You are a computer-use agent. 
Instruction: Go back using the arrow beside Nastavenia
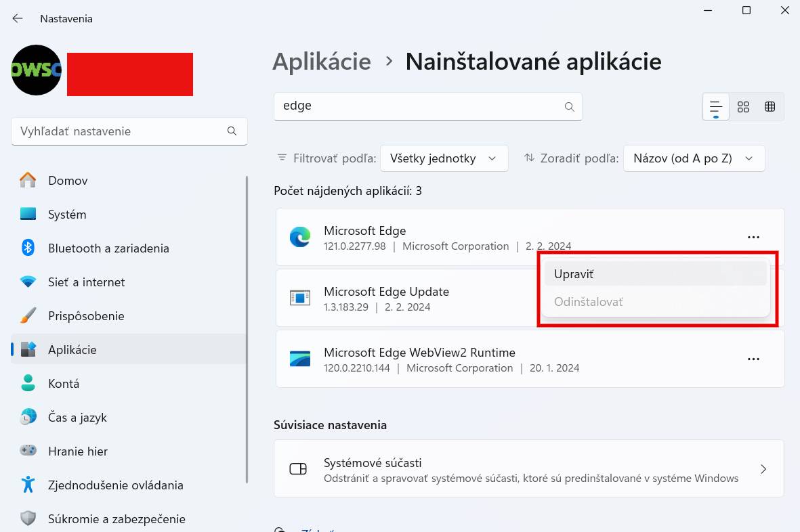click(x=18, y=18)
